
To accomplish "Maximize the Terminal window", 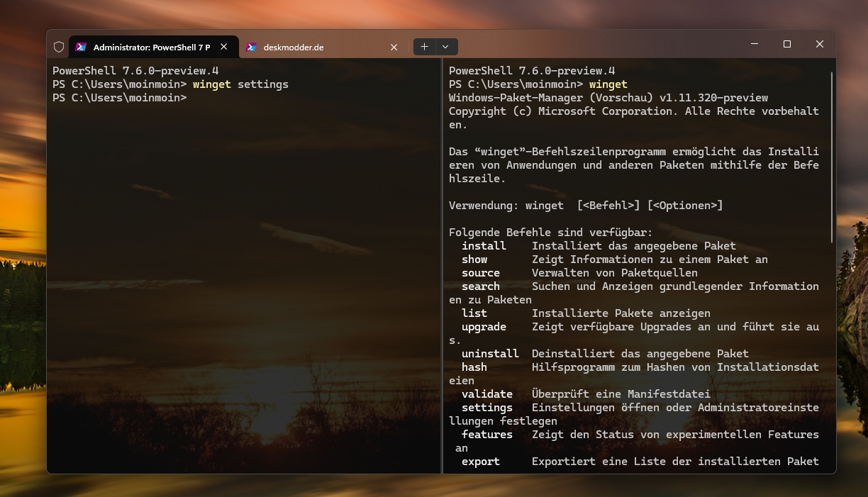I will pyautogui.click(x=786, y=44).
